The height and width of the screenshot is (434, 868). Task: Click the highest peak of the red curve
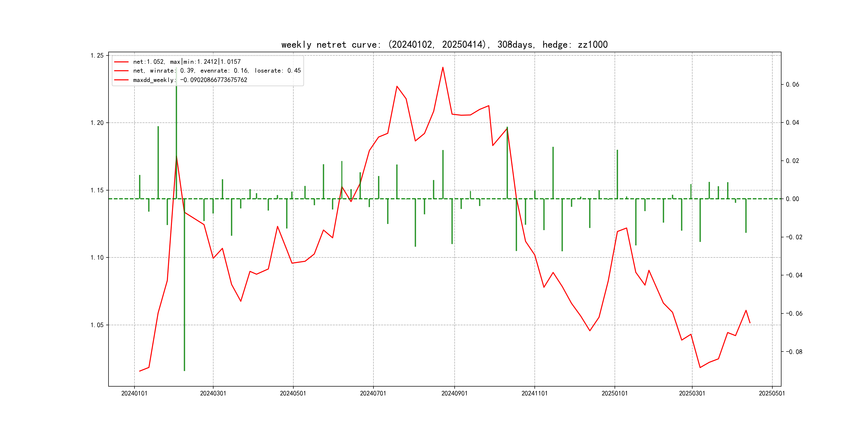[443, 68]
